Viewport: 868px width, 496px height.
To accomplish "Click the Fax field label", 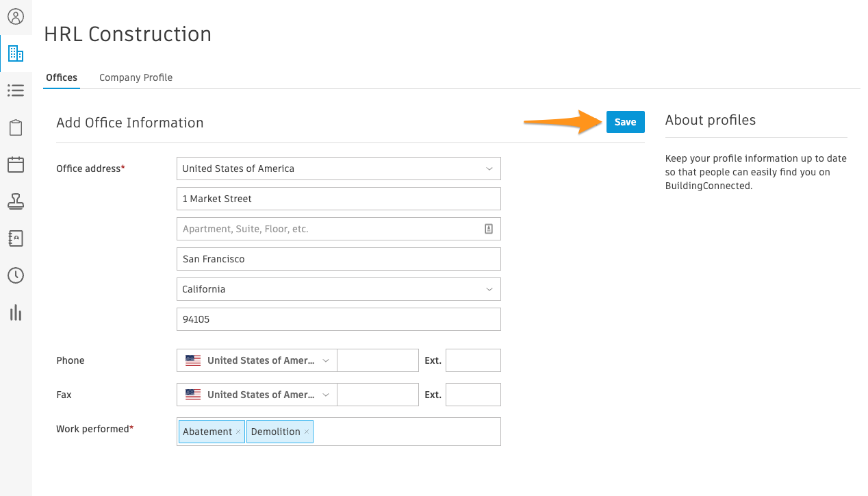I will 64,395.
